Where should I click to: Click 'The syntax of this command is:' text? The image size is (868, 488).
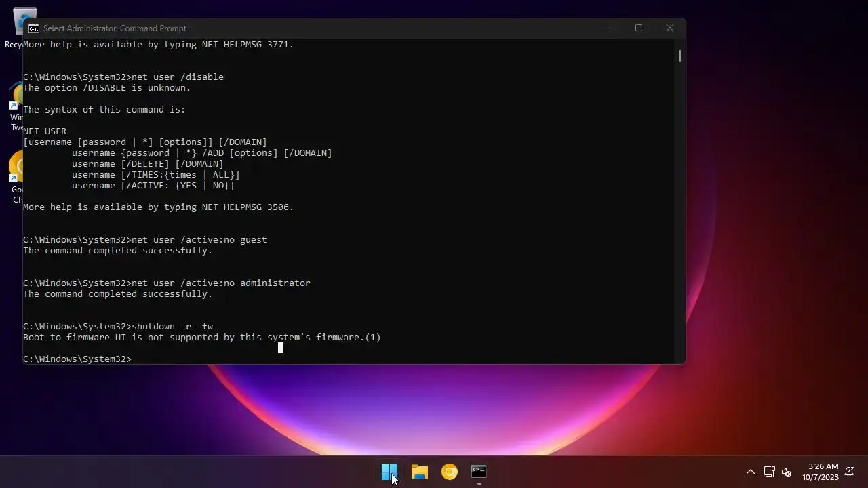[x=104, y=109]
